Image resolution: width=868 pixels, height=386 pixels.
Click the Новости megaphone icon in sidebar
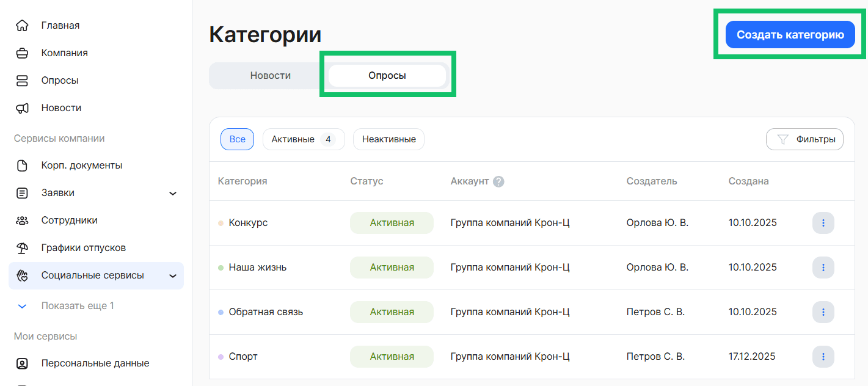pyautogui.click(x=23, y=107)
